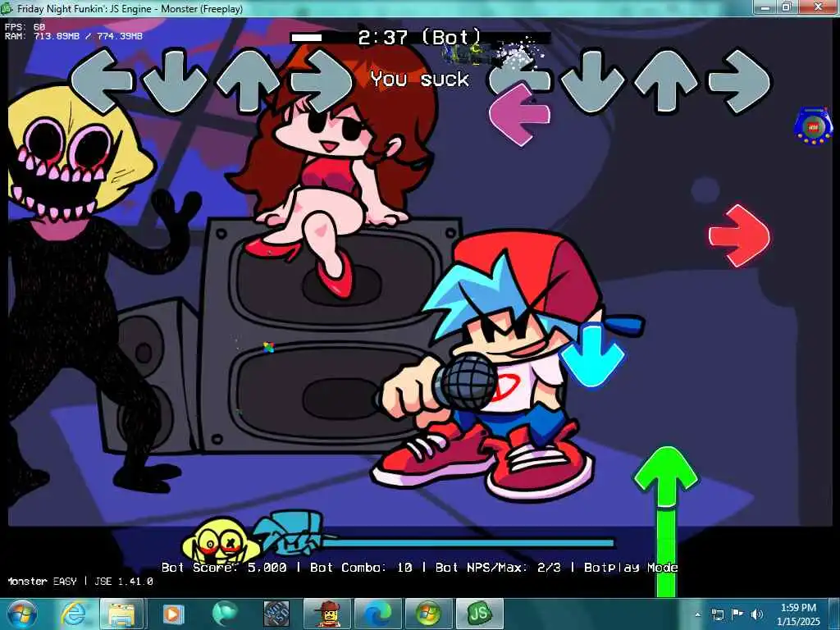The image size is (840, 630).
Task: Open the teal orb taskbar icon
Action: click(225, 614)
